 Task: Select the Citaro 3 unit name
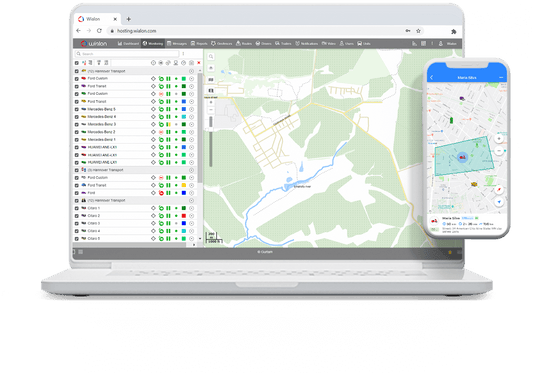click(x=93, y=223)
